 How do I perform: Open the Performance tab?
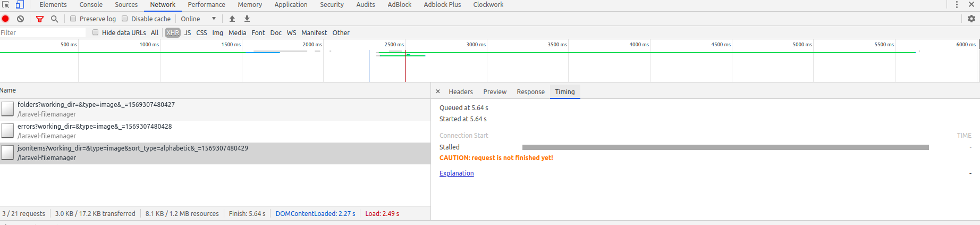[x=206, y=4]
